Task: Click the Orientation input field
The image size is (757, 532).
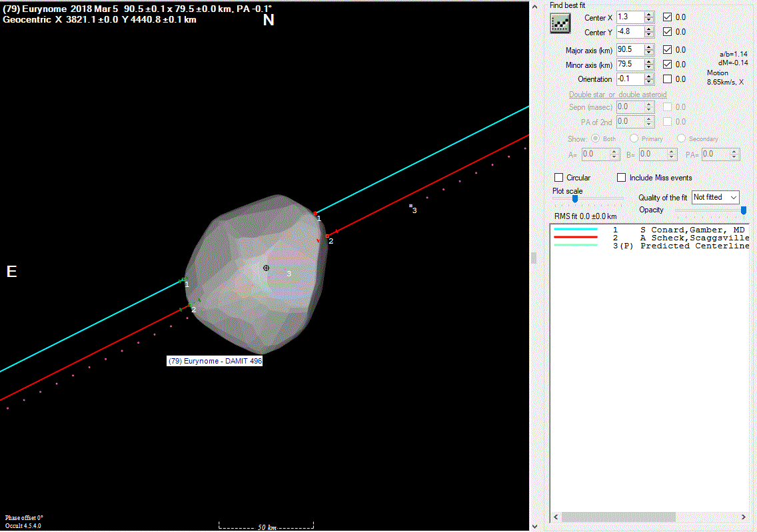Action: tap(630, 79)
